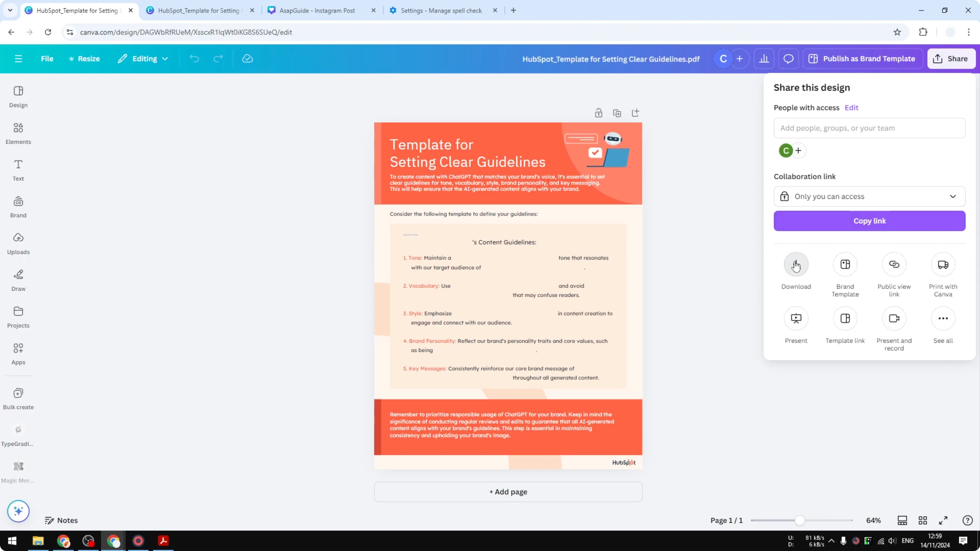
Task: Click the Add people input field
Action: (869, 128)
